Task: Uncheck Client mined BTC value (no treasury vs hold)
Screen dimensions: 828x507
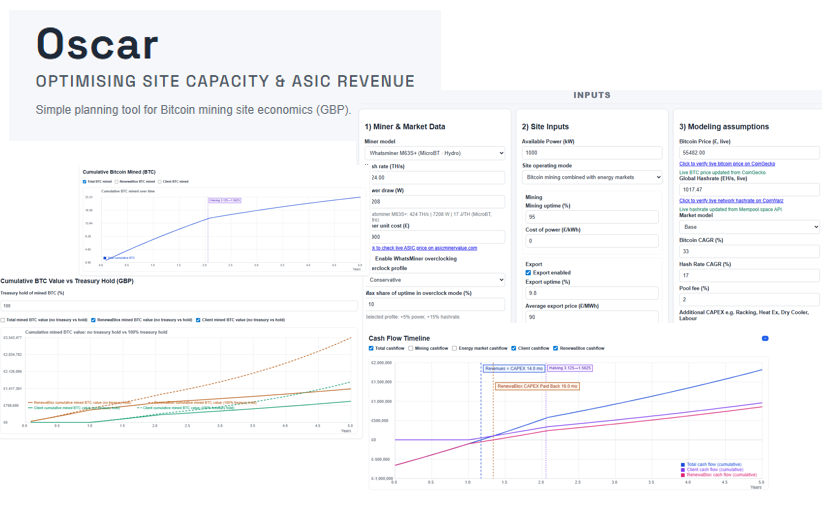Action: (198, 320)
